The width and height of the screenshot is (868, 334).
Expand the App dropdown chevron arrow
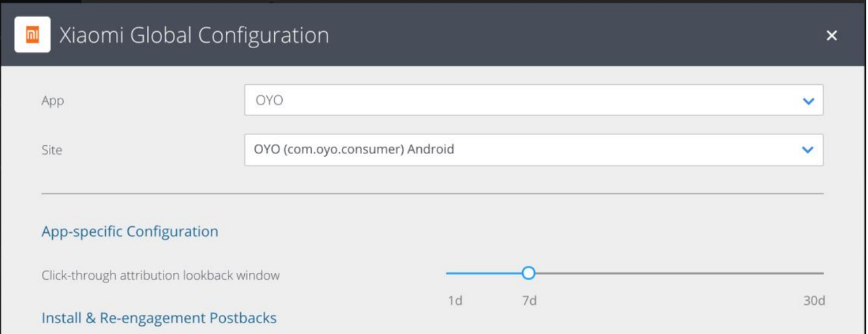808,101
